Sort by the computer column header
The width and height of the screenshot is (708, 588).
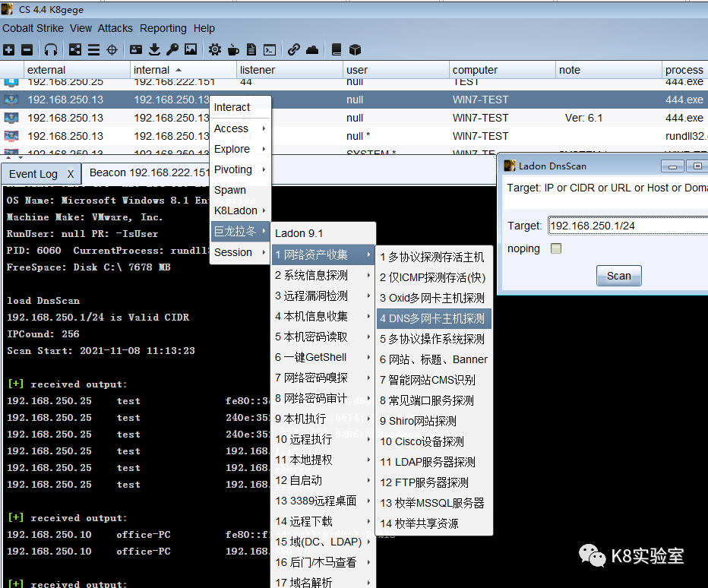tap(502, 70)
